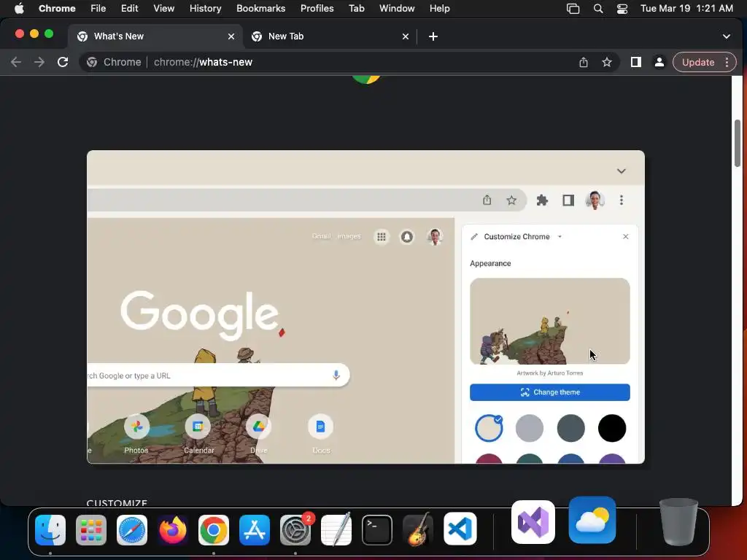
Task: Select the black color swatch
Action: point(612,428)
